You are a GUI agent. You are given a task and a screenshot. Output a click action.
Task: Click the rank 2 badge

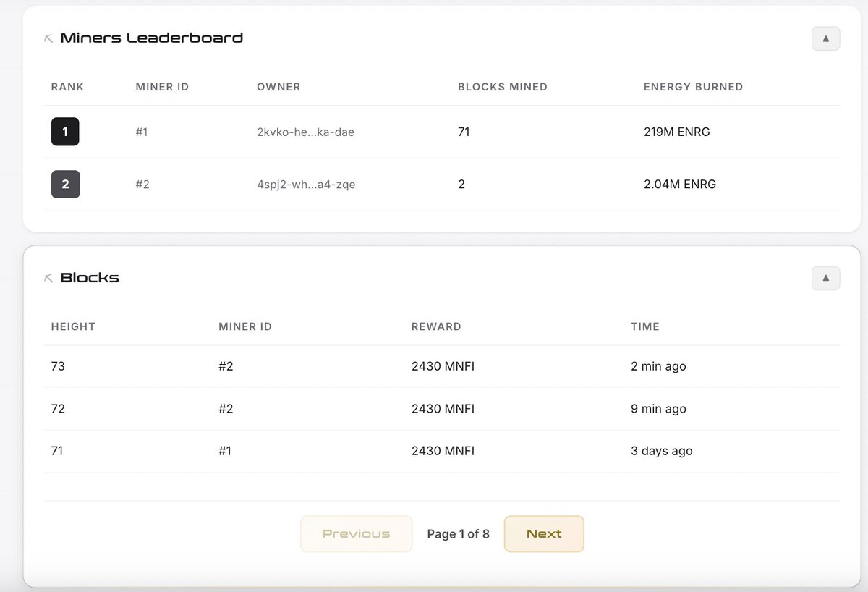65,184
